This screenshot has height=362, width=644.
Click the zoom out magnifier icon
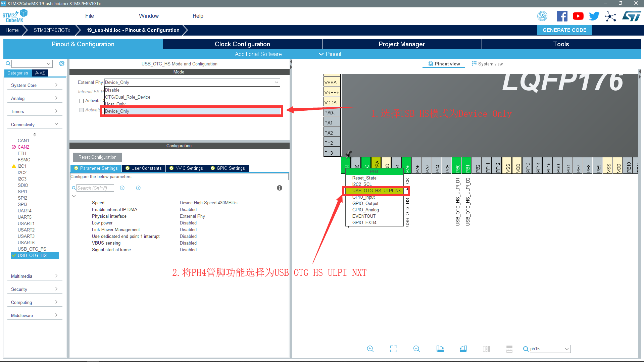coord(416,349)
